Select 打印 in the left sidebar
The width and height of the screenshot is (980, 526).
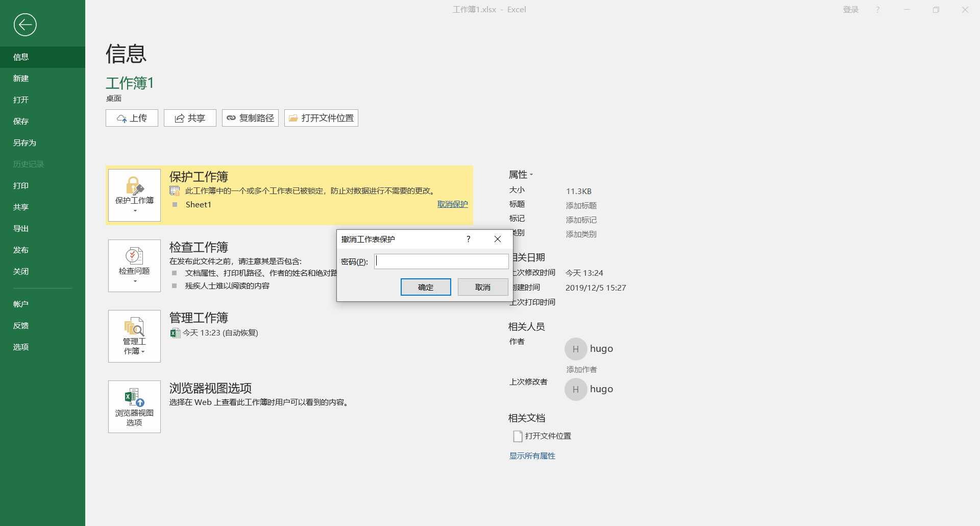[42, 186]
